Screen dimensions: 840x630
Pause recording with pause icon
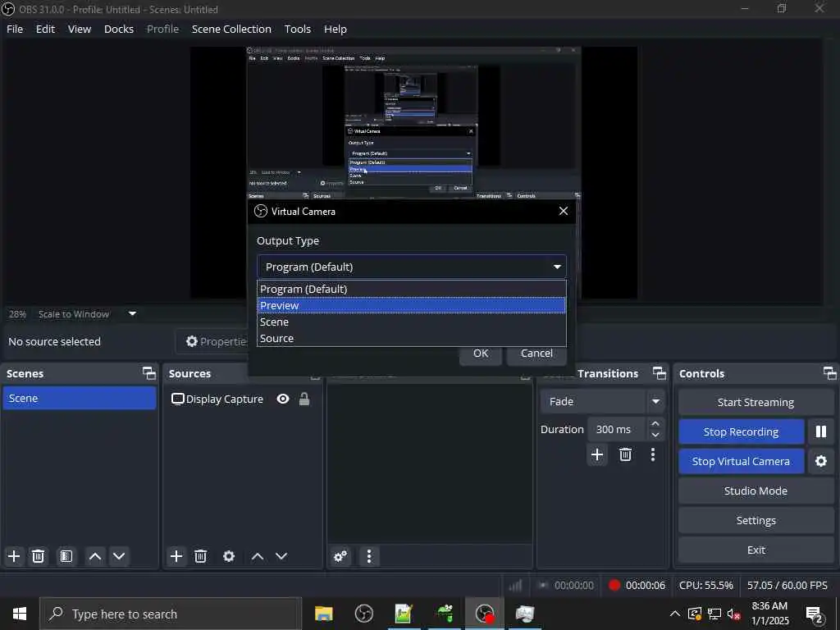(x=820, y=431)
